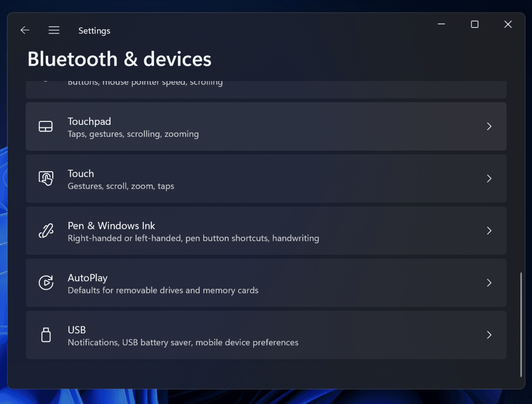Viewport: 532px width, 404px height.
Task: Open Pen & Windows Ink chevron arrow
Action: coord(489,231)
